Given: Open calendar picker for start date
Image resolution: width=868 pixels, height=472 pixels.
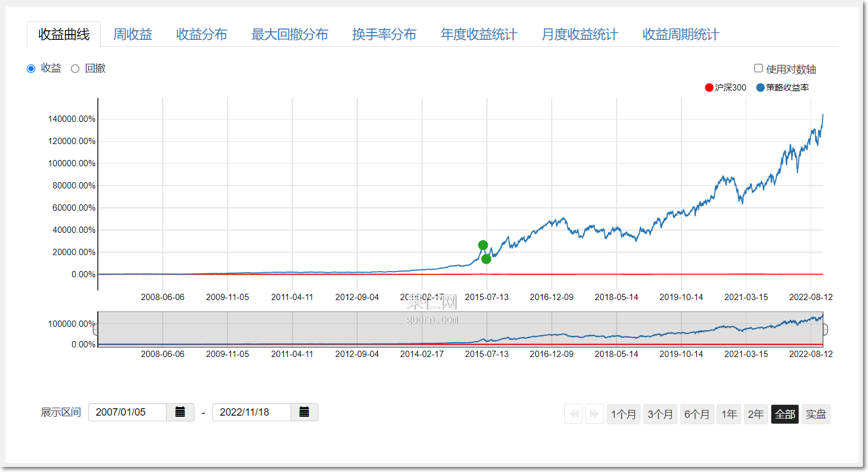Looking at the screenshot, I should pos(180,412).
